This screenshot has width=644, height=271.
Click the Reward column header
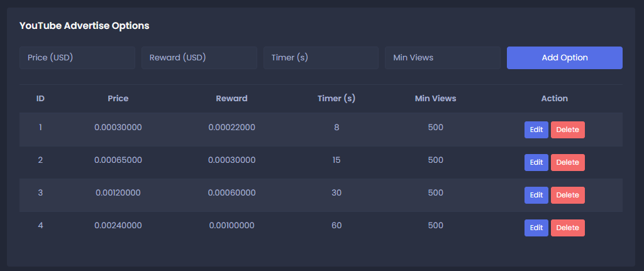pos(231,99)
